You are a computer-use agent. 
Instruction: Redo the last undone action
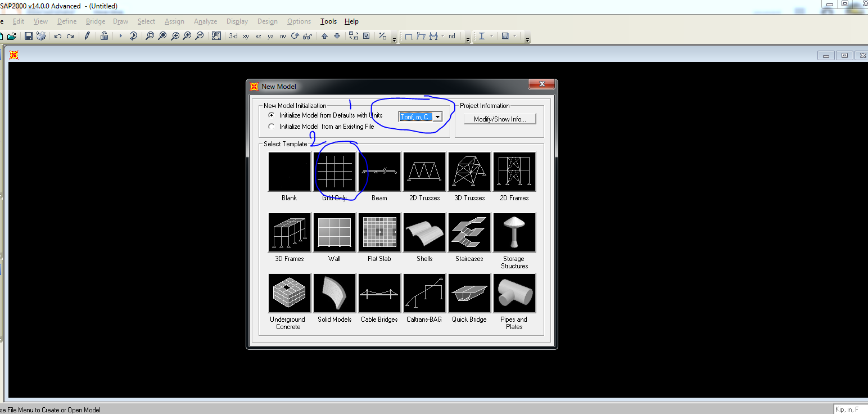[x=70, y=36]
